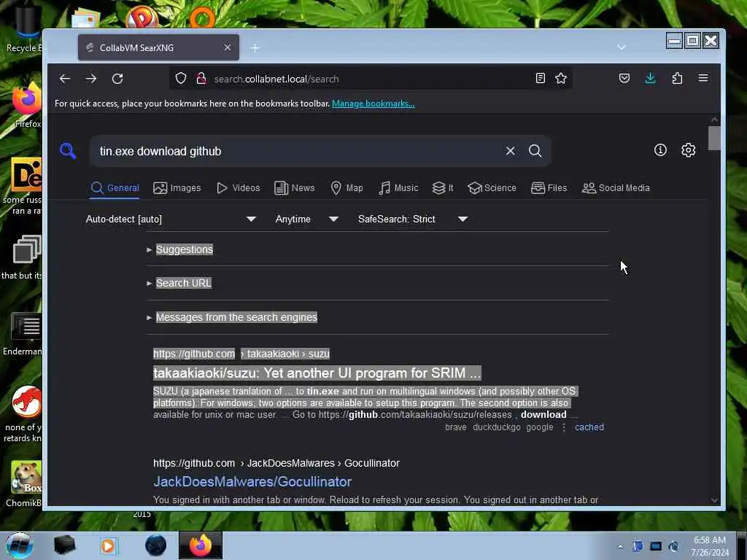Open Windows Media Player from taskbar

click(109, 545)
